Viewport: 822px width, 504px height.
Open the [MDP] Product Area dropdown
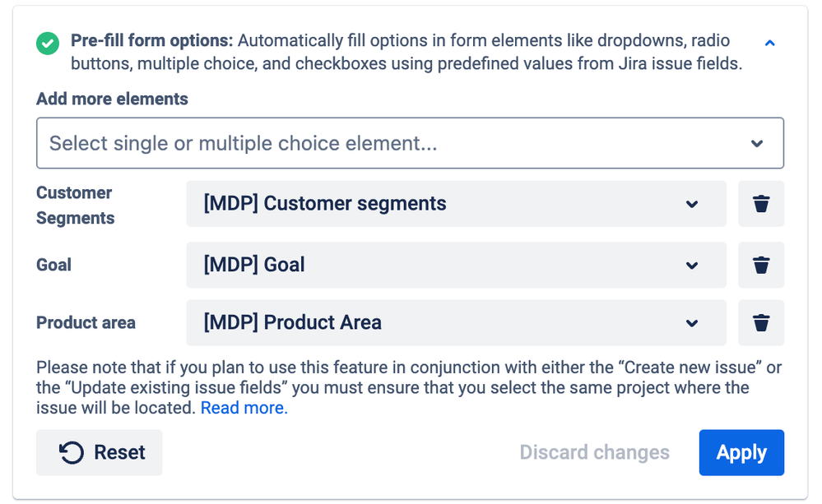[444, 322]
